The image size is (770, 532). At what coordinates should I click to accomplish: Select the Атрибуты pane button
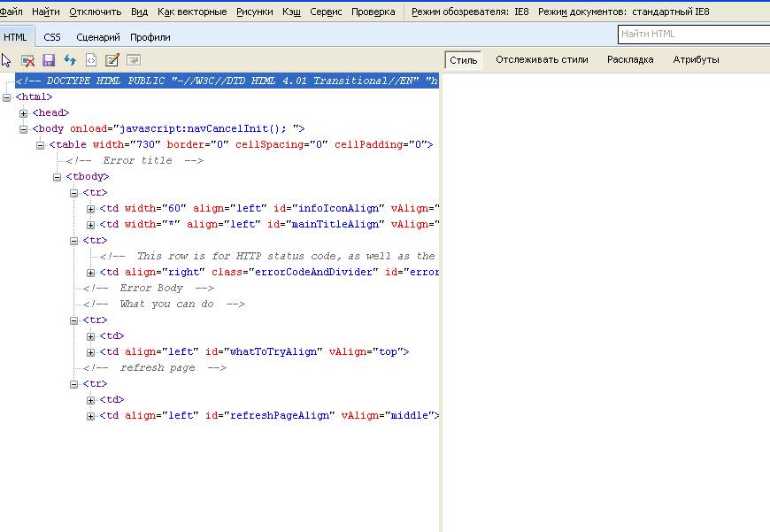[x=696, y=60]
